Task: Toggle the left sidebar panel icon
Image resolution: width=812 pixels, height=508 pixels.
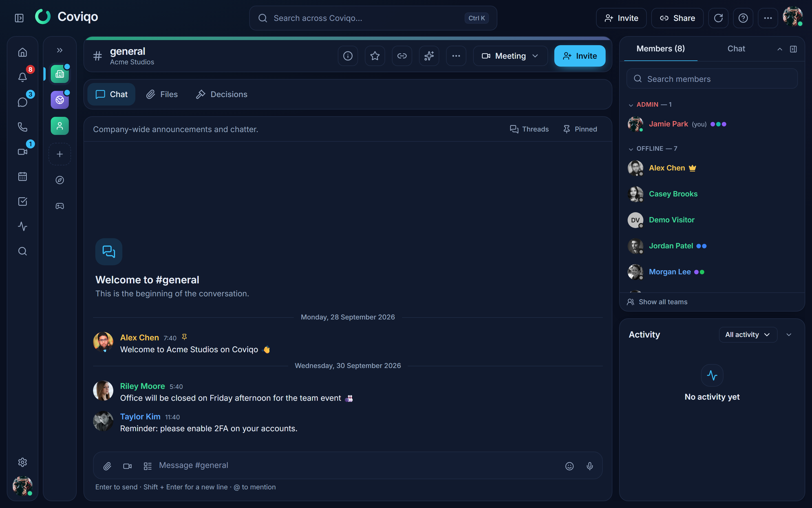Action: click(19, 18)
